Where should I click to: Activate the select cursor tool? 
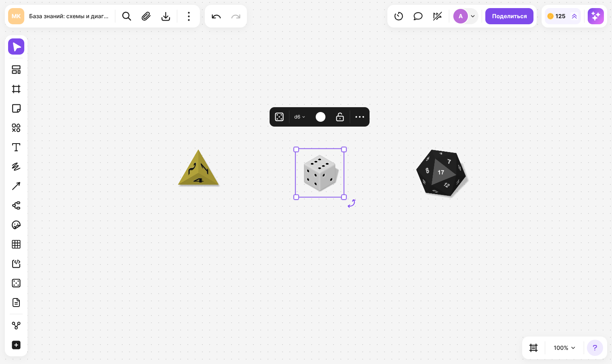[16, 47]
